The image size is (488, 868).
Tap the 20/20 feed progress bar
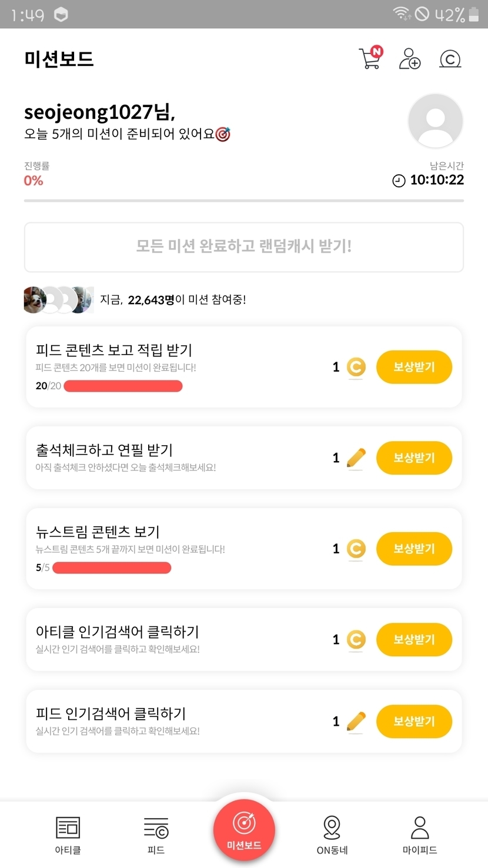click(x=123, y=386)
